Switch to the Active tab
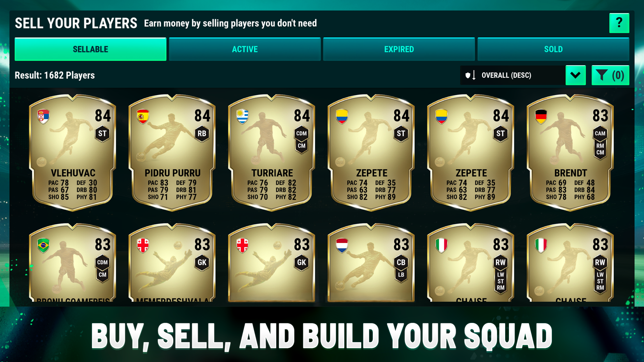 pos(245,49)
